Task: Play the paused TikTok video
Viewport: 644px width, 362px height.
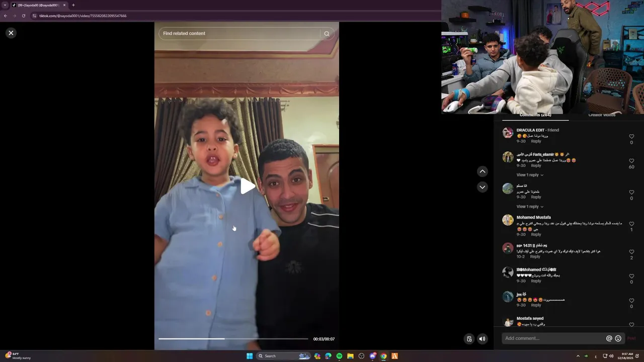Action: point(247,186)
